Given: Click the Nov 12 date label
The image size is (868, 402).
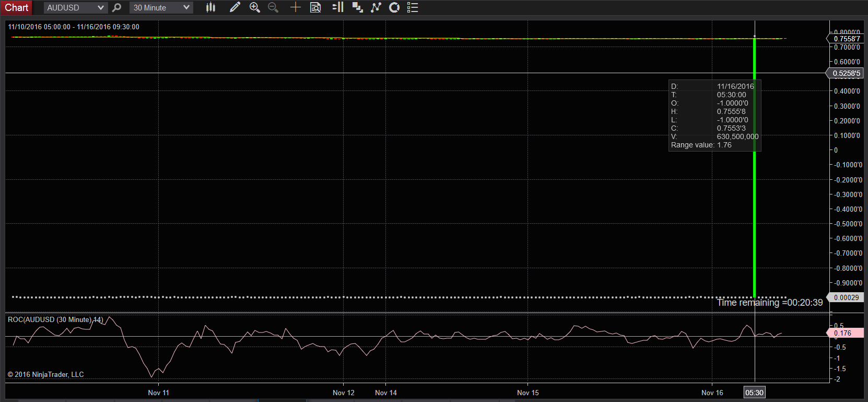Looking at the screenshot, I should (x=343, y=393).
